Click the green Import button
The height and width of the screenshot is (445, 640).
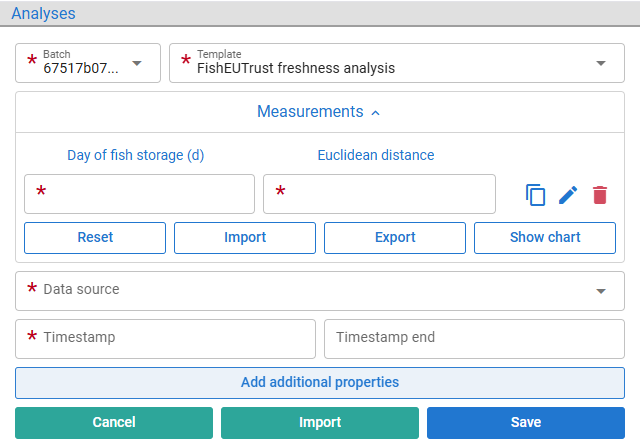pos(320,423)
